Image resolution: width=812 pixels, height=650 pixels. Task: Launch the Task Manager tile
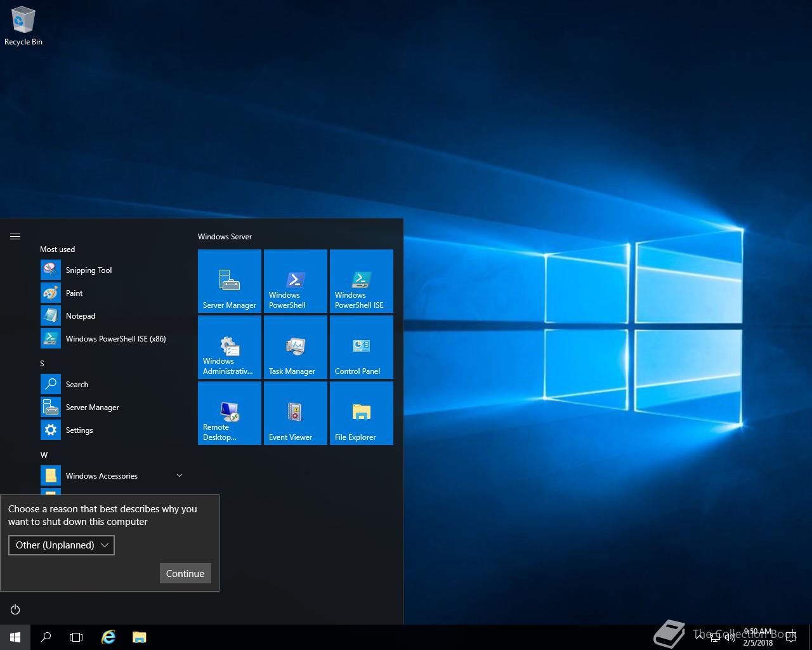point(296,347)
